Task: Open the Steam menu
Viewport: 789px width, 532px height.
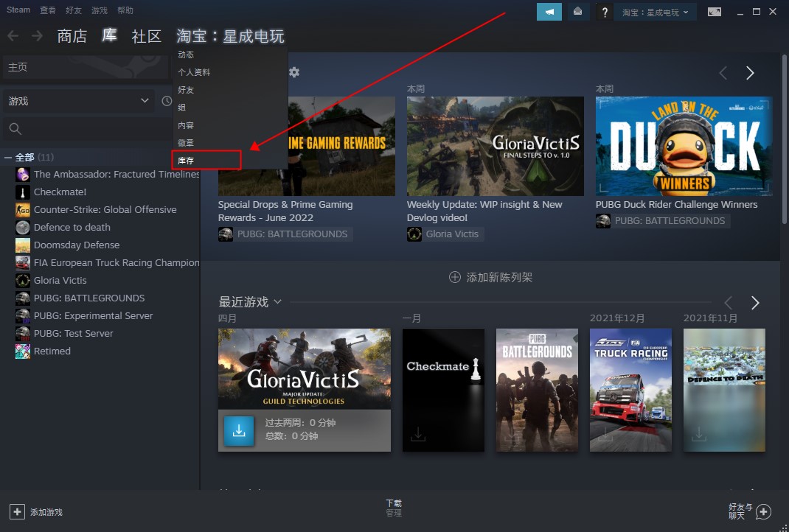Action: tap(18, 10)
